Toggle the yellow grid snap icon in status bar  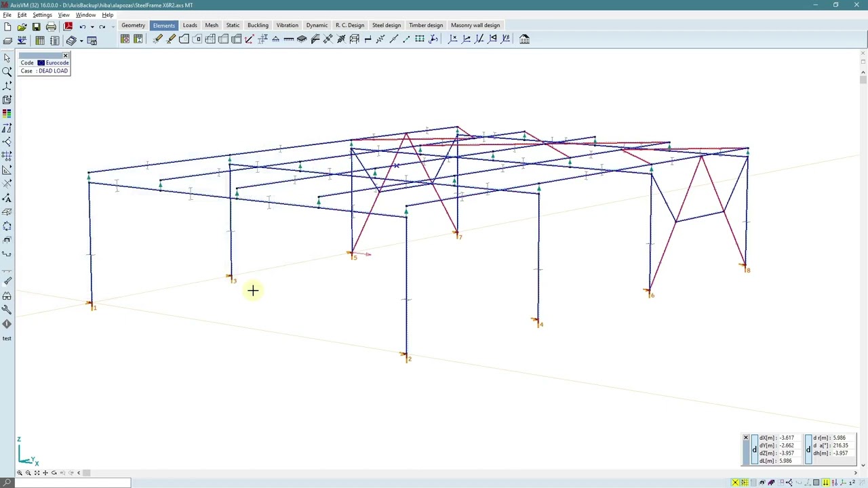click(744, 483)
